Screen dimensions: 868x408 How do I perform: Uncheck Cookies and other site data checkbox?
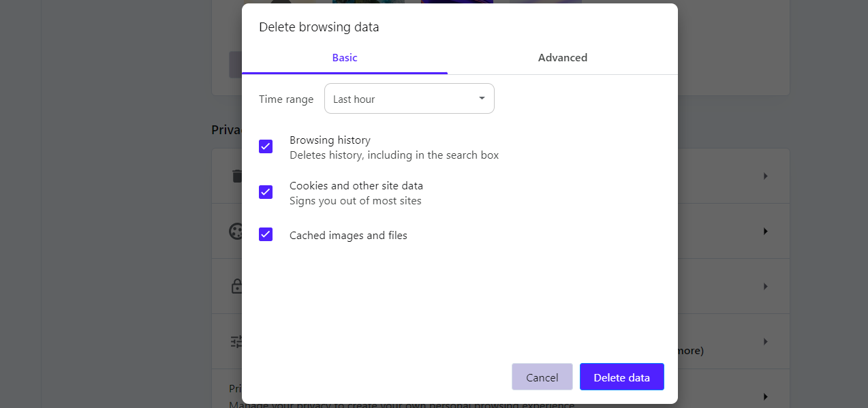pos(266,192)
